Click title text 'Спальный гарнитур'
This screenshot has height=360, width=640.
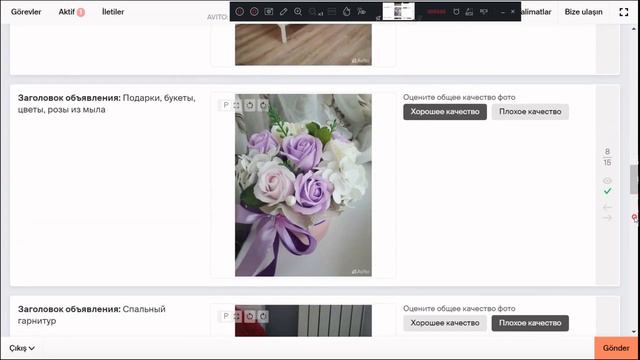tap(91, 315)
